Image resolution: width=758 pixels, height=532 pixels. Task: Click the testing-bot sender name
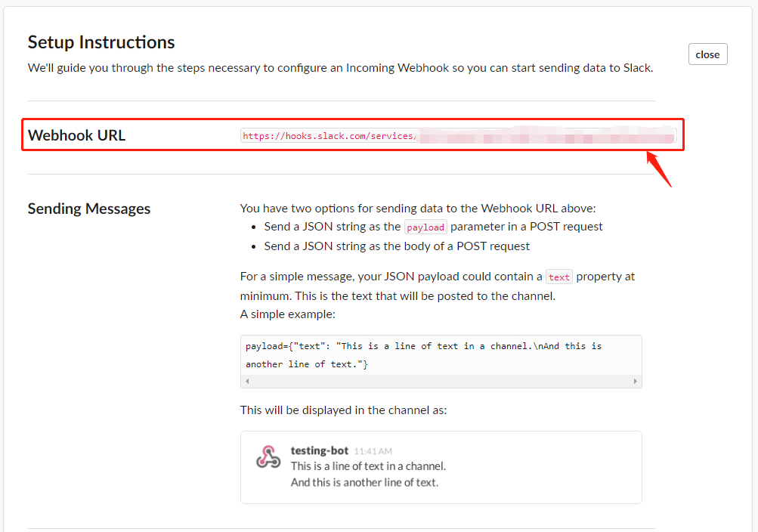[x=320, y=451]
